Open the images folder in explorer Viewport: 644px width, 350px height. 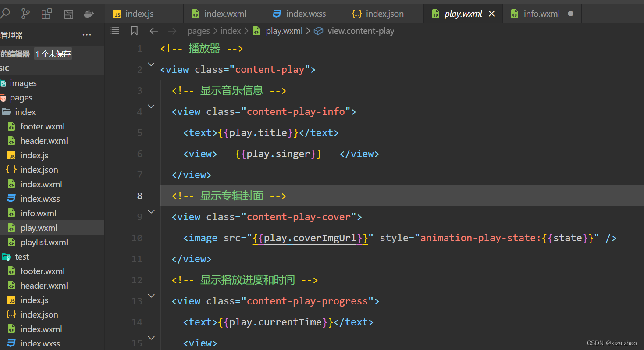52,83
